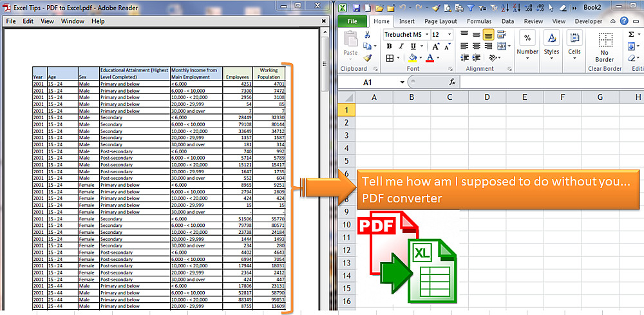This screenshot has width=644, height=315.
Task: Toggle Align Text Left
Action: [464, 46]
